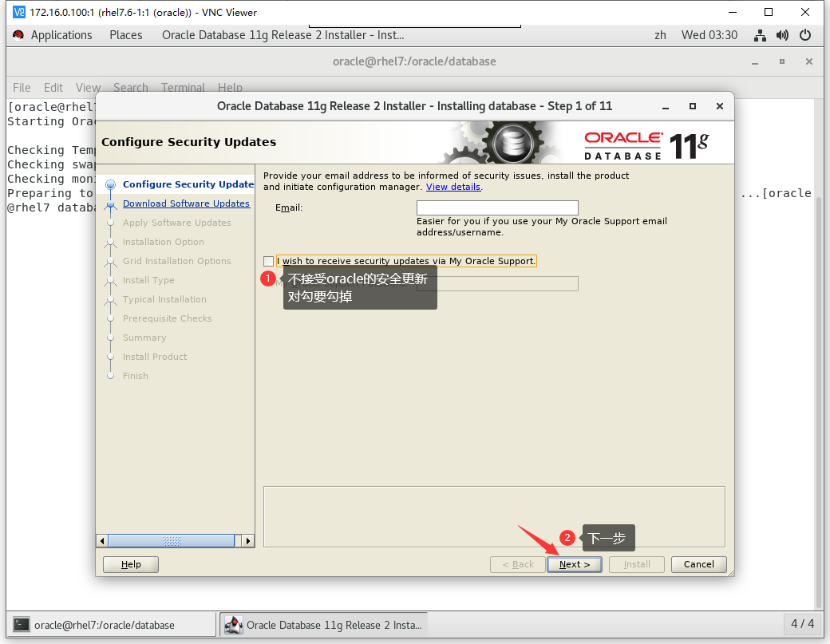Click the Next > button
The image size is (830, 644).
tap(575, 565)
